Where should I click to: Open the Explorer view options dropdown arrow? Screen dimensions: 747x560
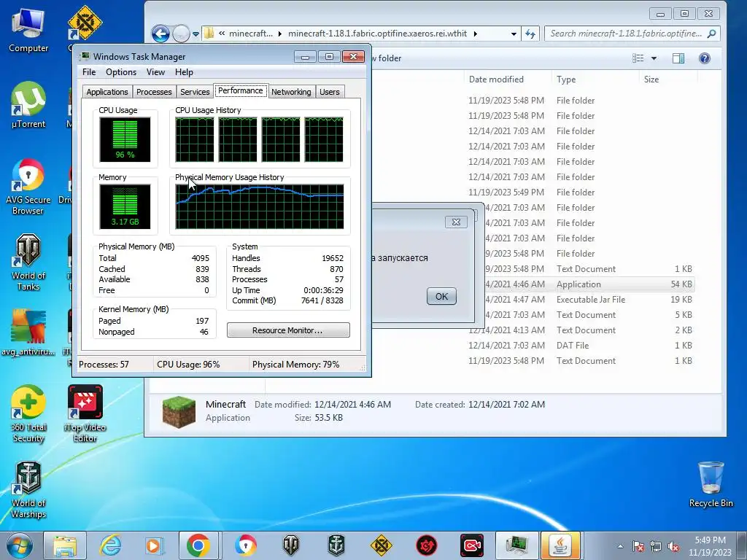coord(654,58)
